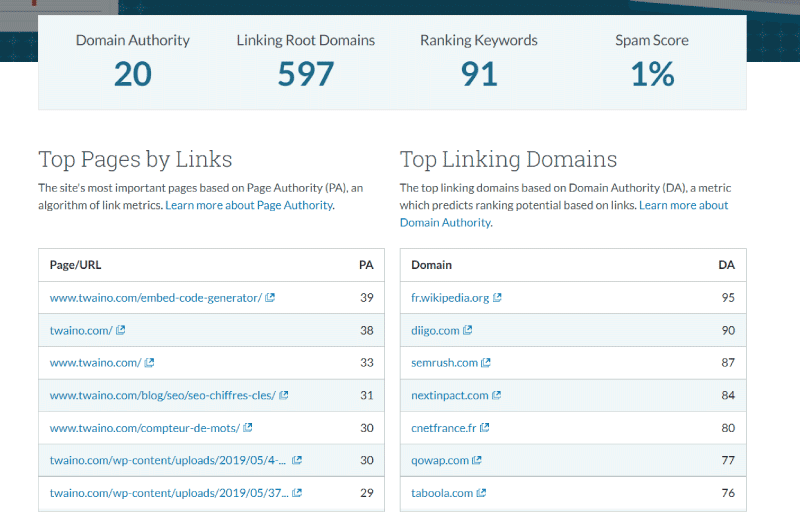Screen dimensions: 800x530
Task: Click PA value 38 in twaino.com/ row
Action: point(366,330)
